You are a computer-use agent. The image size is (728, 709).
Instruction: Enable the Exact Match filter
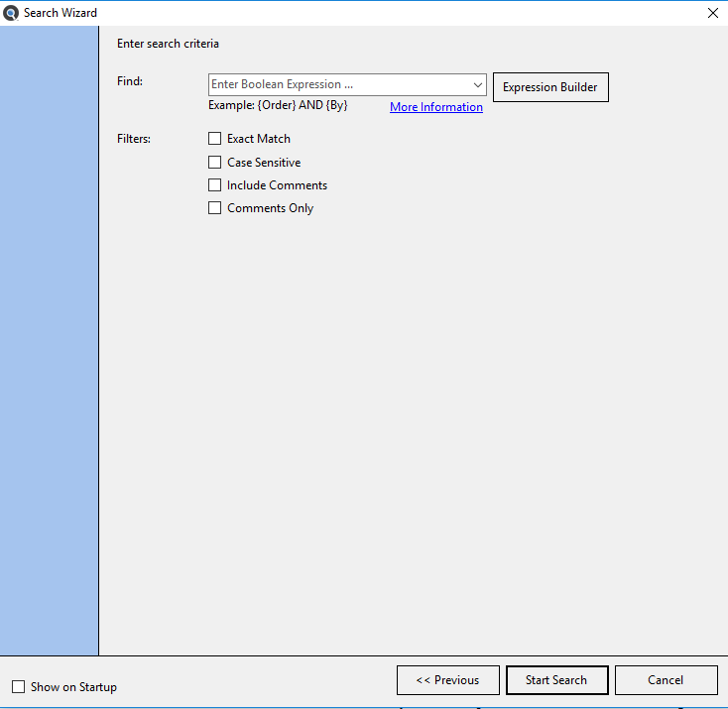[x=214, y=139]
